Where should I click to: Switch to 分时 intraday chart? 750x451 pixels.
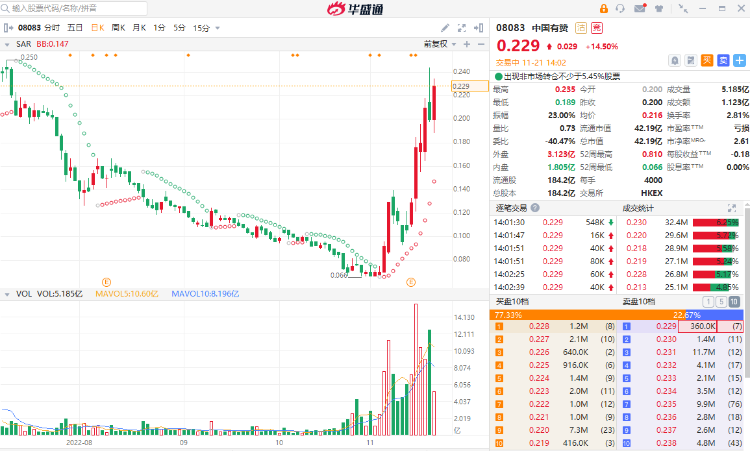52,28
